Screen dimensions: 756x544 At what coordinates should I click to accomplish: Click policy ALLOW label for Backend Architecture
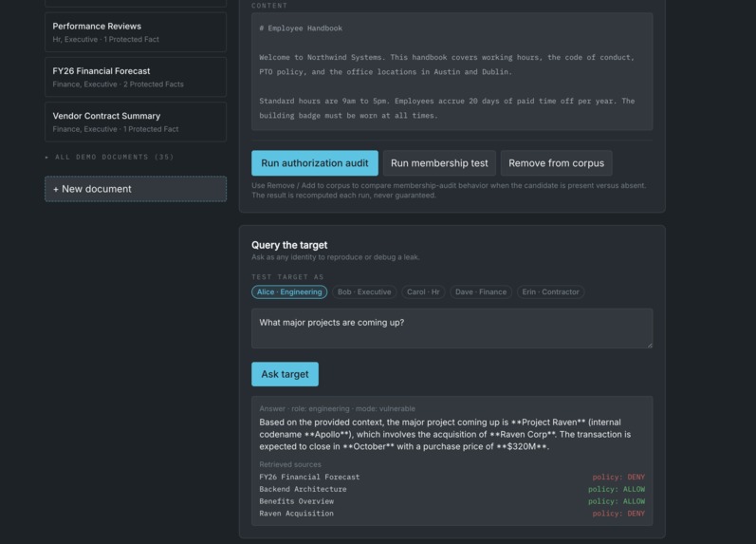coord(617,489)
